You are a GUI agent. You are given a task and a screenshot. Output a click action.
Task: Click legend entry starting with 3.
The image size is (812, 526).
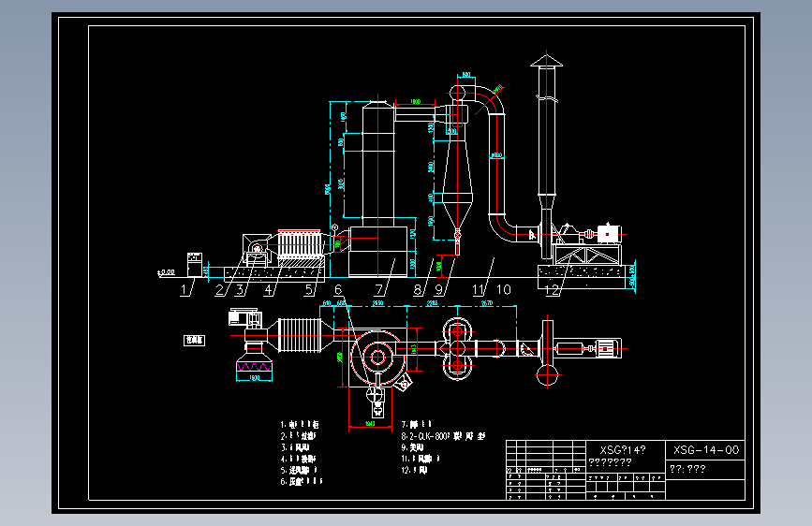point(295,447)
